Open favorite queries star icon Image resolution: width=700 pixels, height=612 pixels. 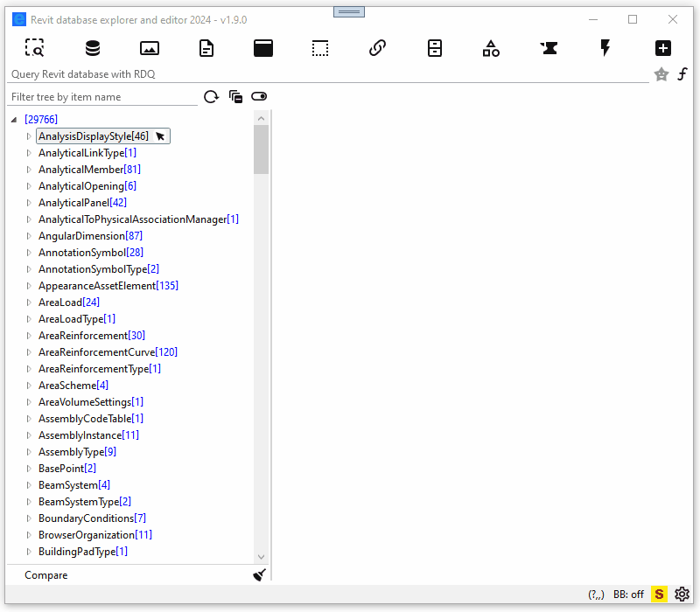click(661, 74)
